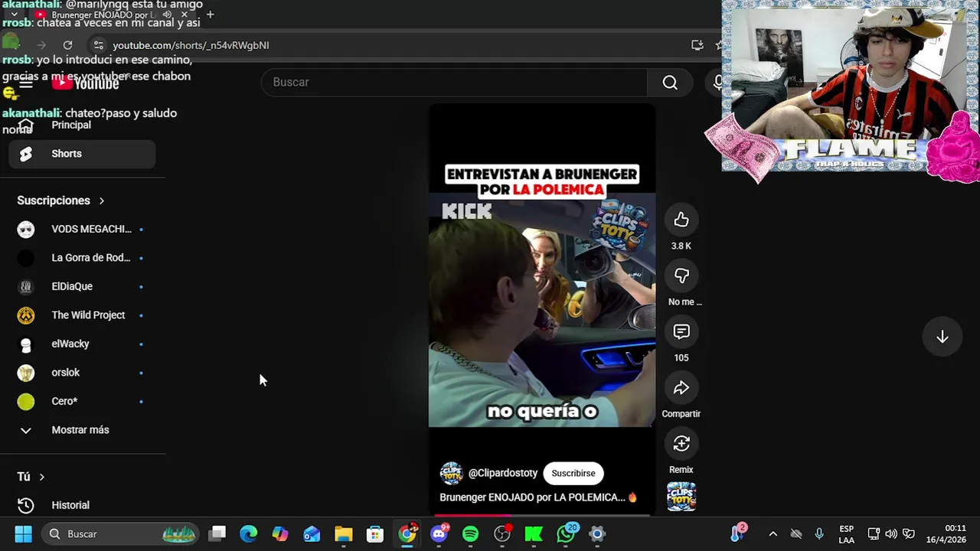
Task: Mute the tab via speaker icon
Action: coord(167,15)
